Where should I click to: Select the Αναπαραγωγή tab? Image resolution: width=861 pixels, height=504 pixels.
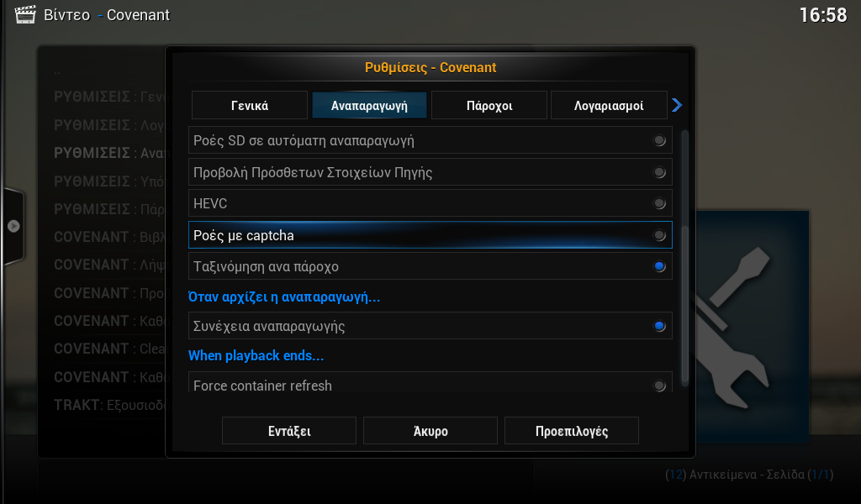[x=369, y=105]
